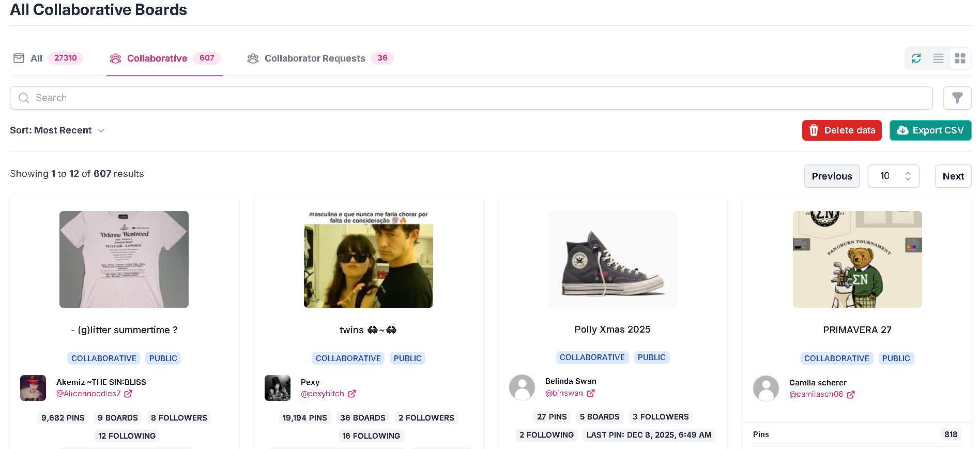980x449 pixels.
Task: Open the All boards tab
Action: click(x=48, y=58)
